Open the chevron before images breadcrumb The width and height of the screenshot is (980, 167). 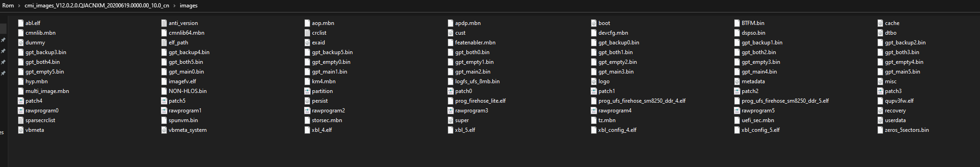pyautogui.click(x=175, y=6)
